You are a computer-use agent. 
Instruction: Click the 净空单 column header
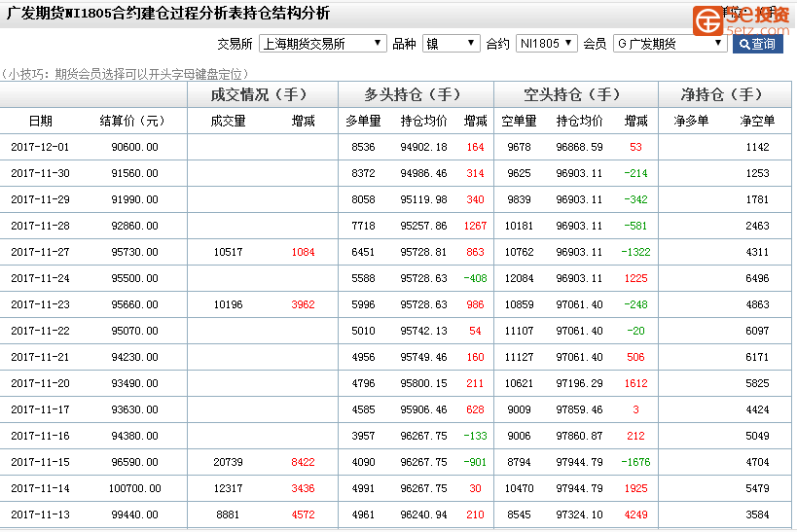point(757,121)
